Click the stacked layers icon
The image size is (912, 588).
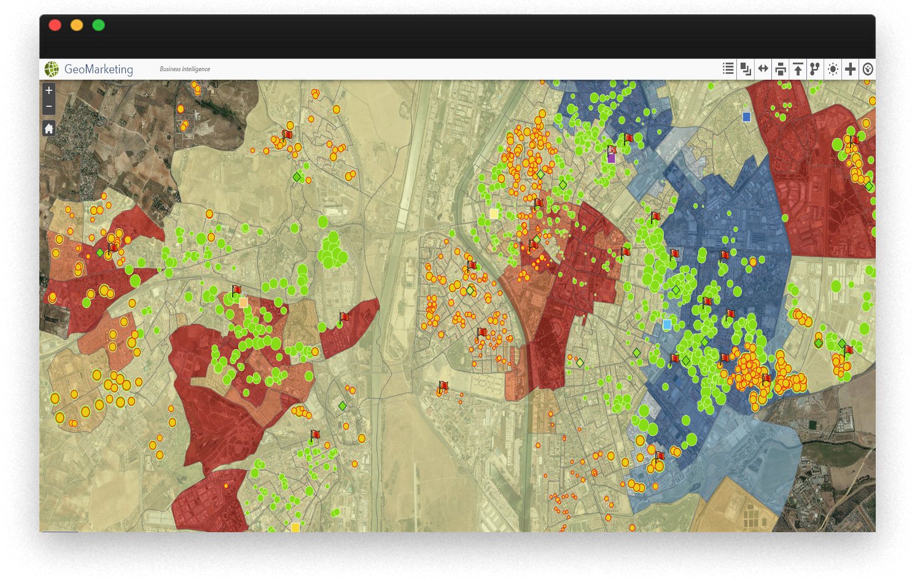click(x=746, y=69)
